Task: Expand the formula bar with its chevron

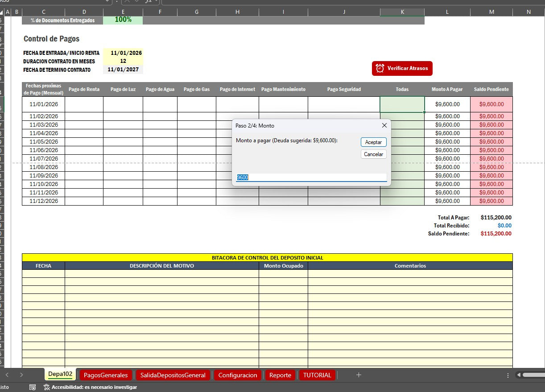Action: (x=156, y=2)
